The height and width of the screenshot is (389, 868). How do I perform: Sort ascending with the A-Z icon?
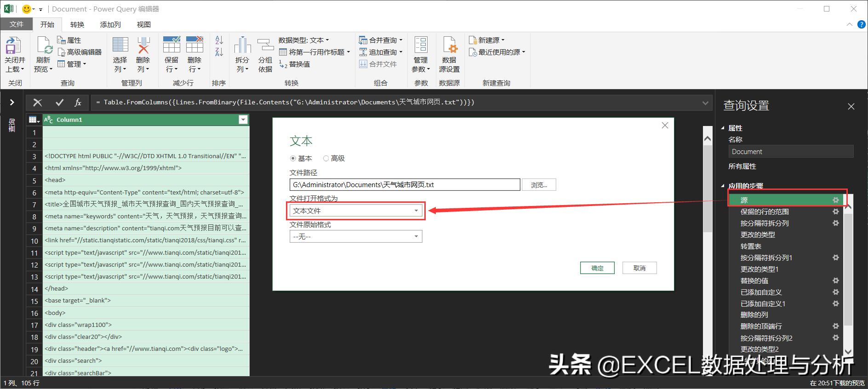[x=219, y=40]
